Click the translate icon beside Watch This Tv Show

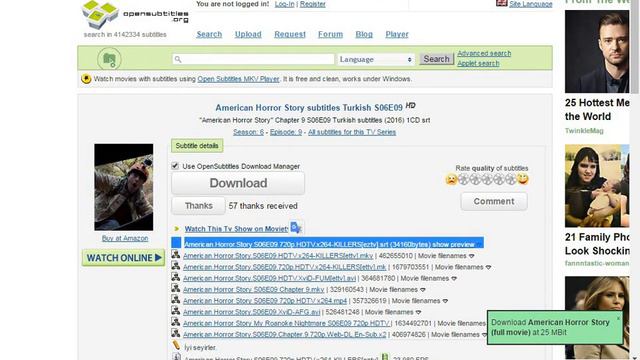(x=296, y=228)
